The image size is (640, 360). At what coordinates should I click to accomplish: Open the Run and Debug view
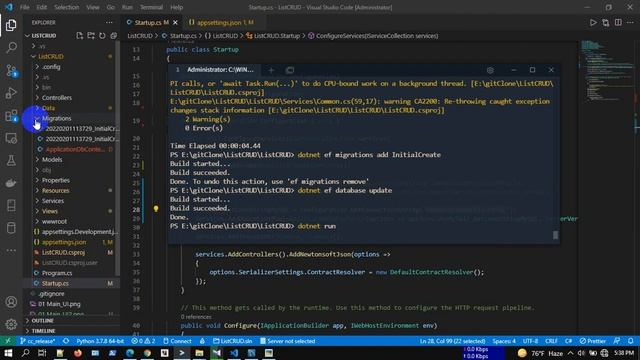click(11, 93)
